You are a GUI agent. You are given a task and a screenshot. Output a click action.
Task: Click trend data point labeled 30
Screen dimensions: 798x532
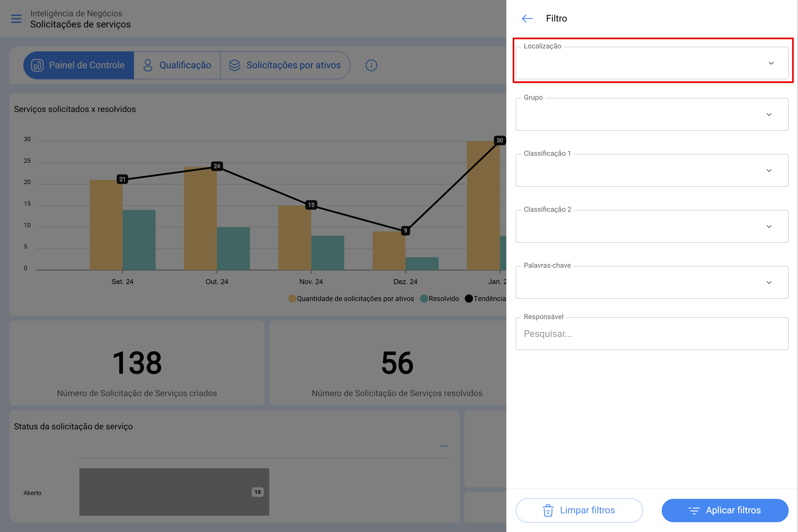(x=500, y=141)
